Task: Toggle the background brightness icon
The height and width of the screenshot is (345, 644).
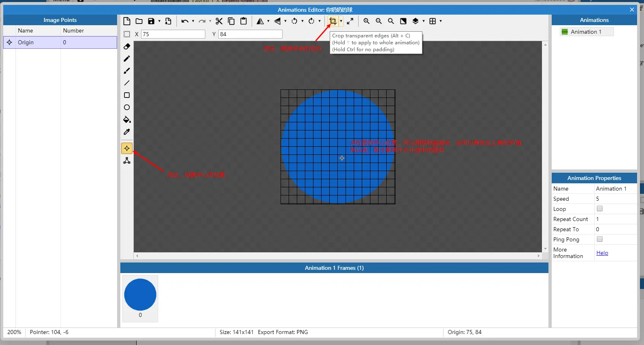Action: [x=403, y=21]
